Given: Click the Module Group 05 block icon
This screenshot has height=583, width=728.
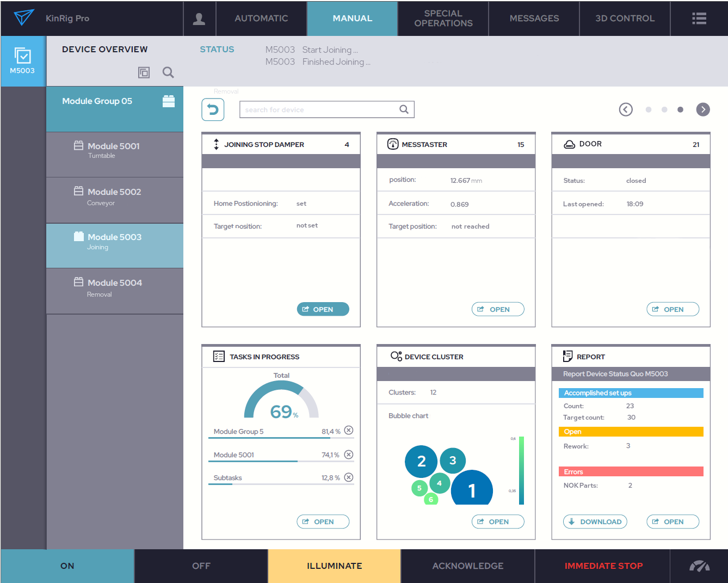Looking at the screenshot, I should [169, 101].
